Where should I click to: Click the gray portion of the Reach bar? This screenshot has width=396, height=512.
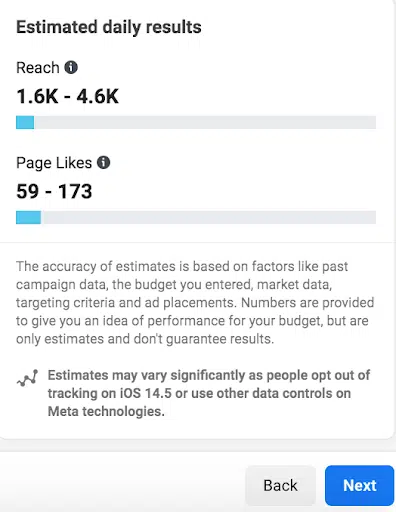pyautogui.click(x=205, y=122)
